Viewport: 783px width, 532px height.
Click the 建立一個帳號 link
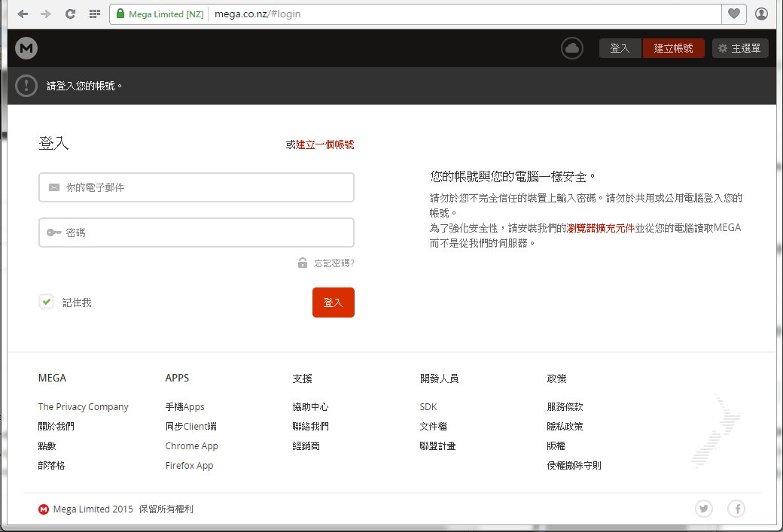(x=325, y=144)
